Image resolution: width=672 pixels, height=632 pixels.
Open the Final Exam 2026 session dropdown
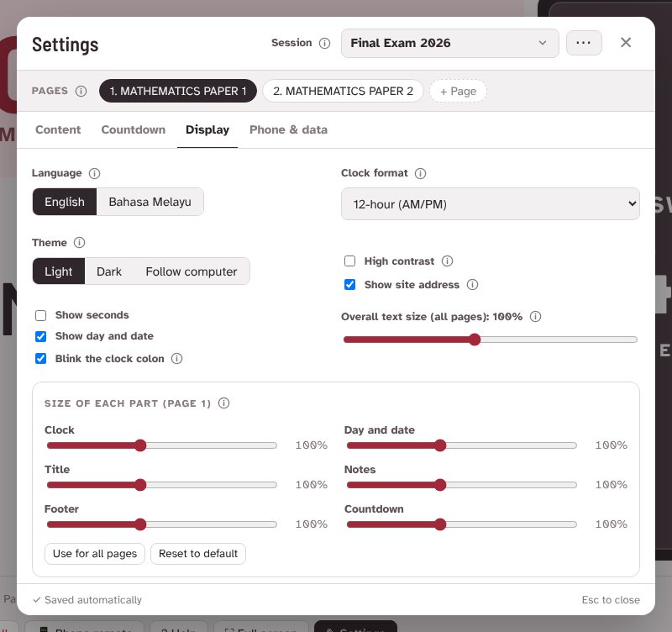coord(450,43)
